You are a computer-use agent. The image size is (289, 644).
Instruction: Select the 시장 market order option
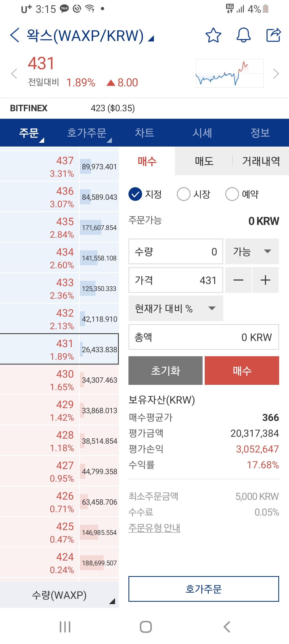coord(193,194)
